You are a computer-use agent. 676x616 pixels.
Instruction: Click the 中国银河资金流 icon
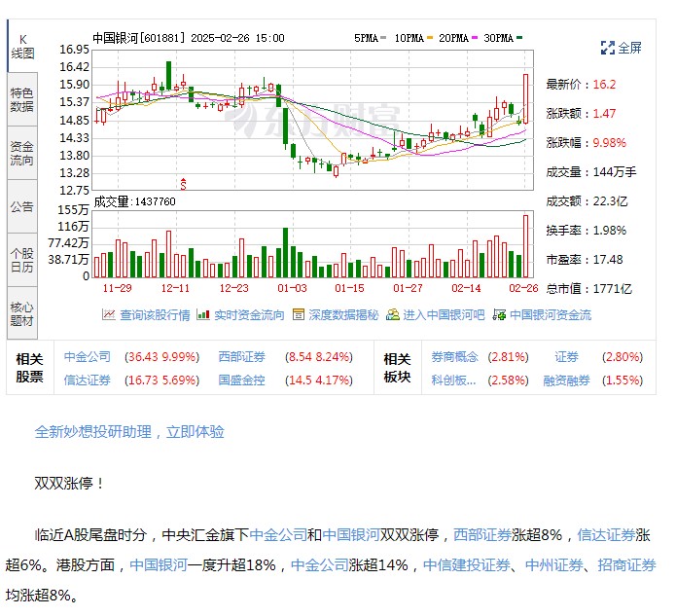pyautogui.click(x=499, y=314)
